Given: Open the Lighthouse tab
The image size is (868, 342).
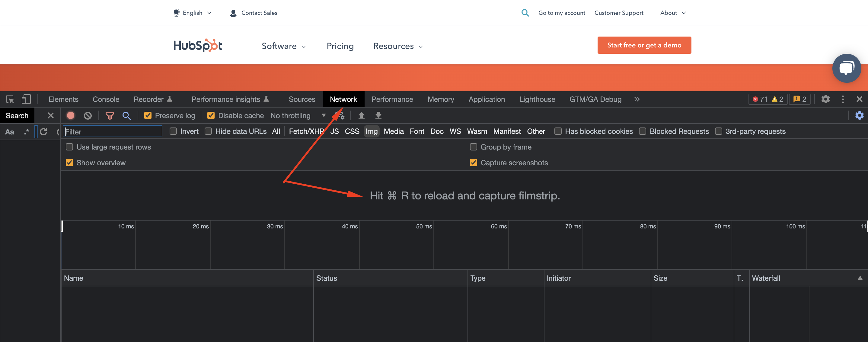Looking at the screenshot, I should [x=537, y=99].
